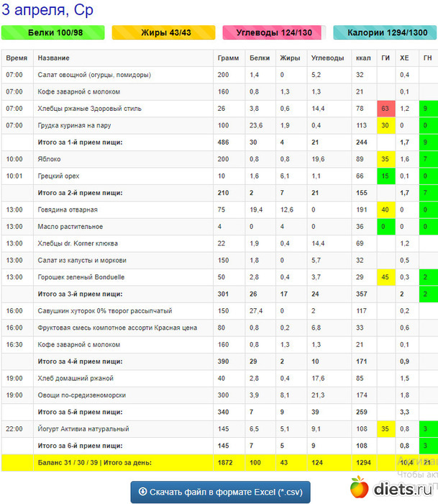Open the 3 апреля, Ср date heading
Viewport: 438px width, 504px height.
tap(47, 11)
